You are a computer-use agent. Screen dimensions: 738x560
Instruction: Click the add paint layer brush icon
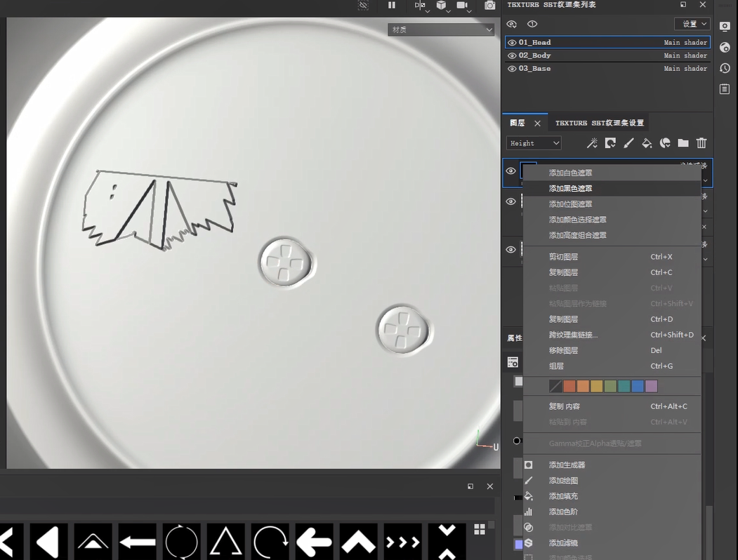628,143
